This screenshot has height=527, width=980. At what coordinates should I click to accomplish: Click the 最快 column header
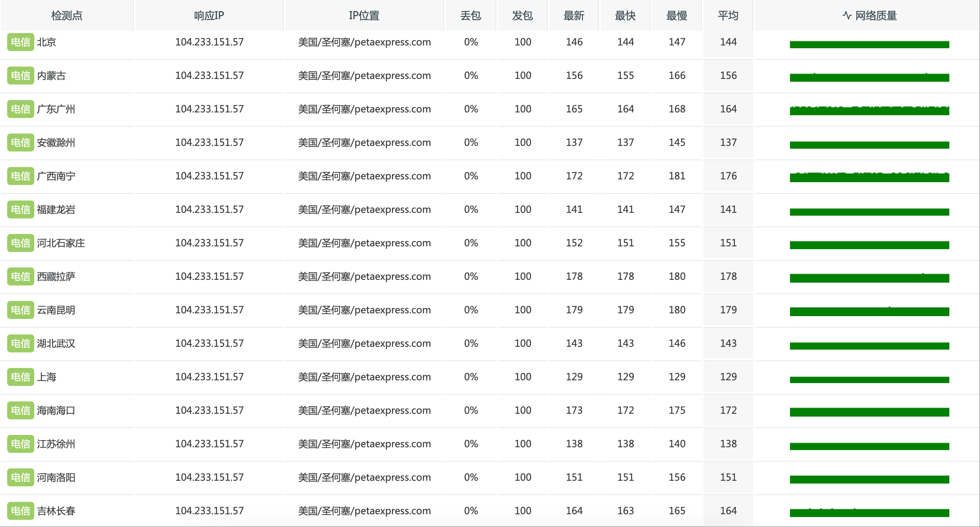tap(625, 16)
